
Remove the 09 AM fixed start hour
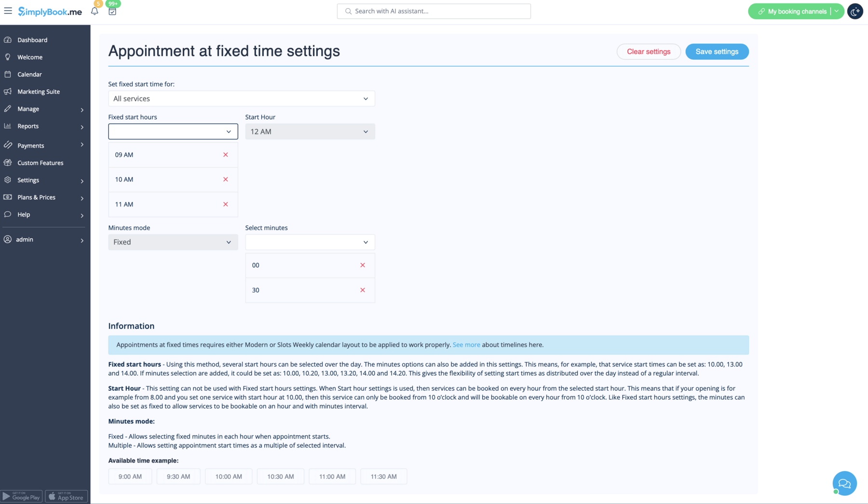tap(225, 155)
